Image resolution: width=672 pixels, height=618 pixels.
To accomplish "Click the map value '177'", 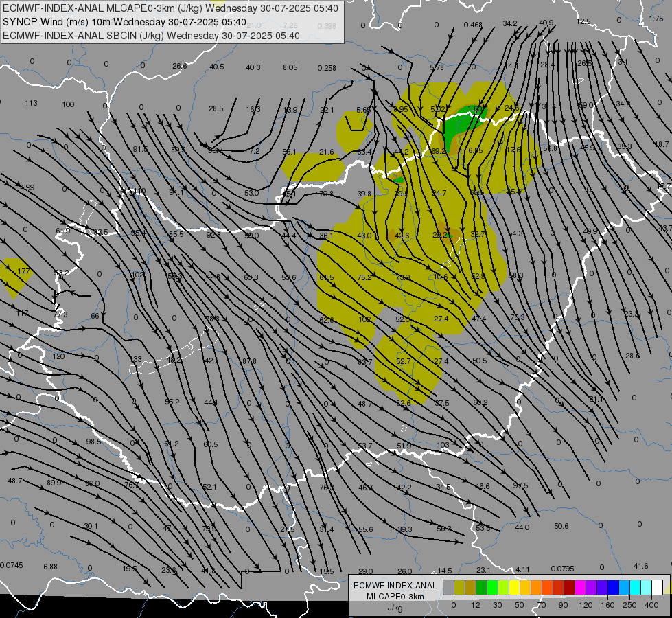I will [x=23, y=271].
